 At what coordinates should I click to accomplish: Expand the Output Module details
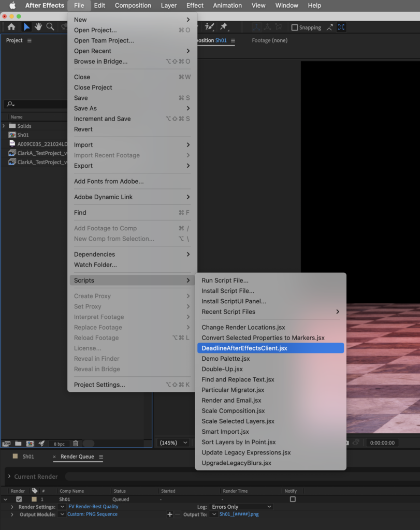(x=12, y=514)
